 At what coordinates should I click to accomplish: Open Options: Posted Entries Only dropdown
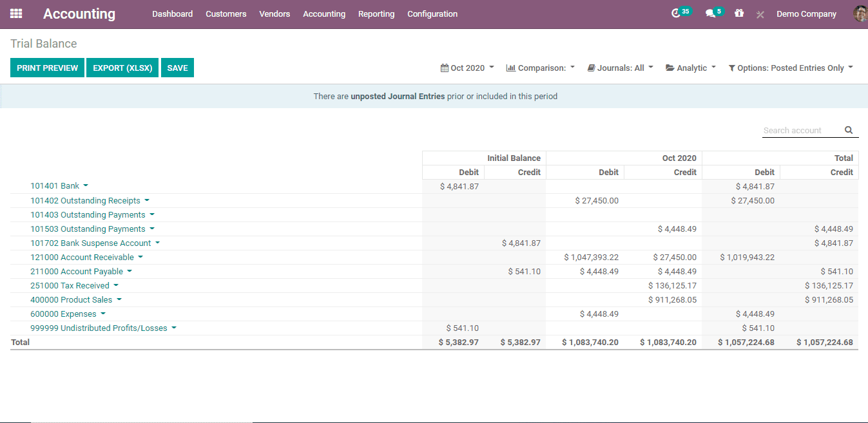pos(791,68)
